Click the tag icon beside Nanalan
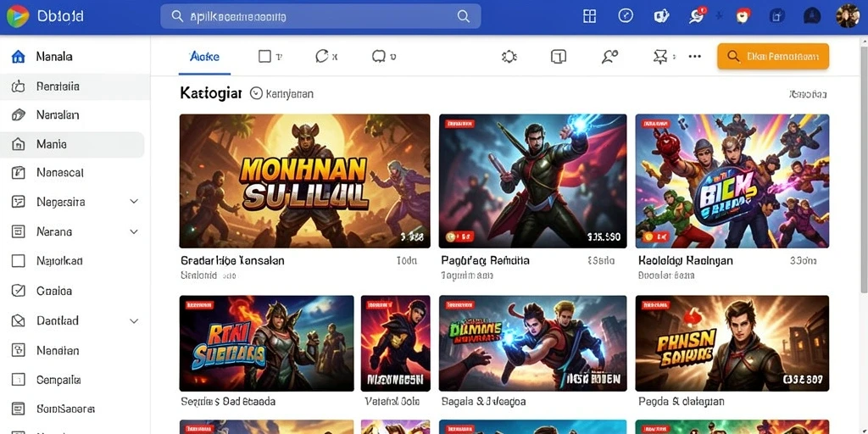Image resolution: width=868 pixels, height=434 pixels. [x=19, y=114]
